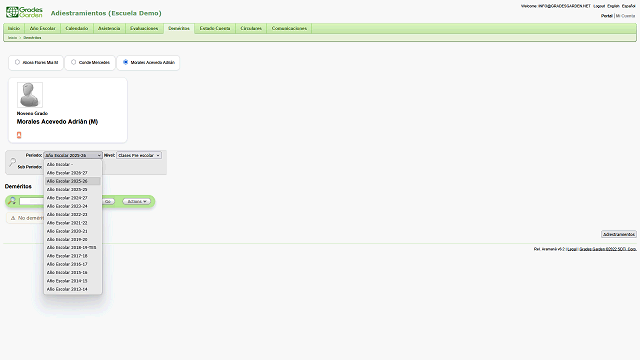Screen dimensions: 640x360
Task: Open the Evaluaciones tab
Action: point(144,28)
